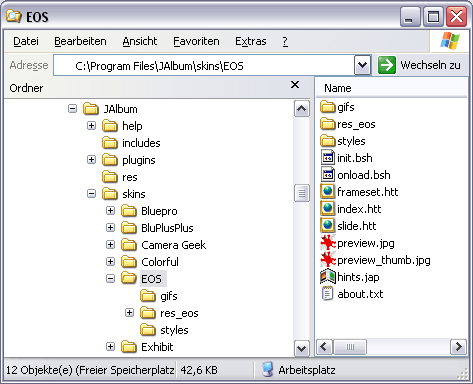The height and width of the screenshot is (384, 473).
Task: Open the Bearbeiten menu
Action: pyautogui.click(x=80, y=41)
